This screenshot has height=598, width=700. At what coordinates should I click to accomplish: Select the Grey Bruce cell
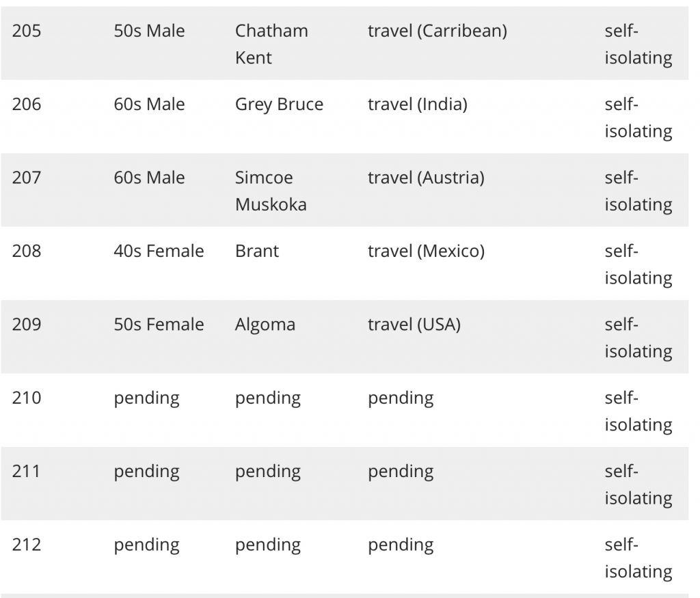(279, 105)
